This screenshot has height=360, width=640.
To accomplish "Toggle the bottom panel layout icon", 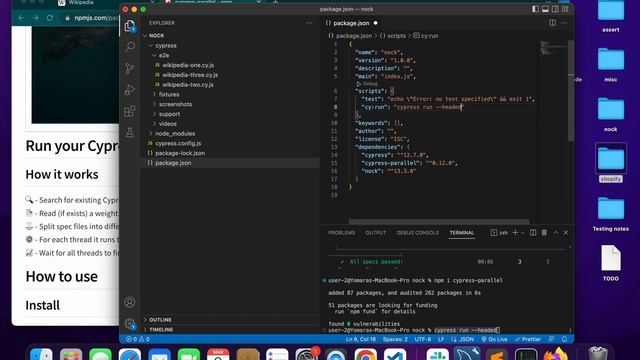I will [545, 9].
